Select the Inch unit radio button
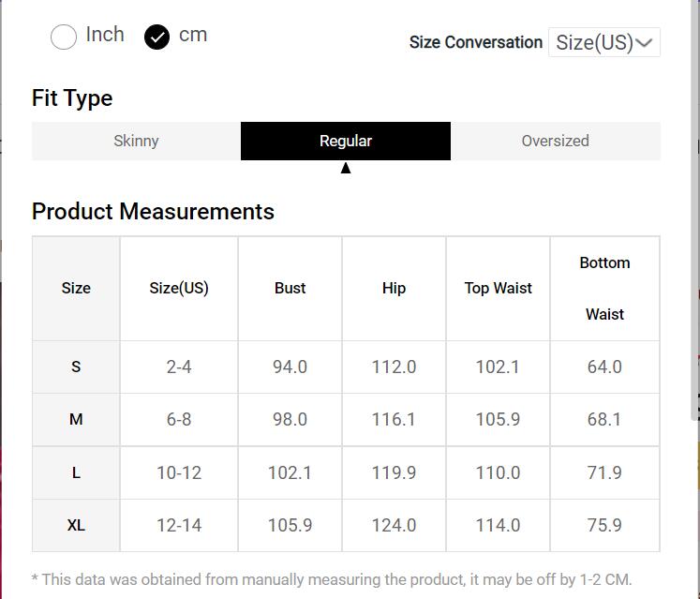 tap(64, 37)
